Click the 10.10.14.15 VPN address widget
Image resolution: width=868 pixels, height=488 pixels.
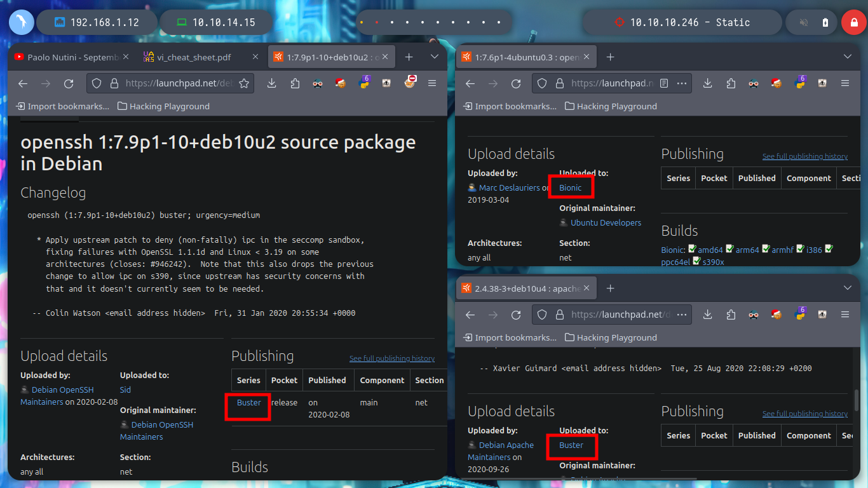[x=217, y=22]
